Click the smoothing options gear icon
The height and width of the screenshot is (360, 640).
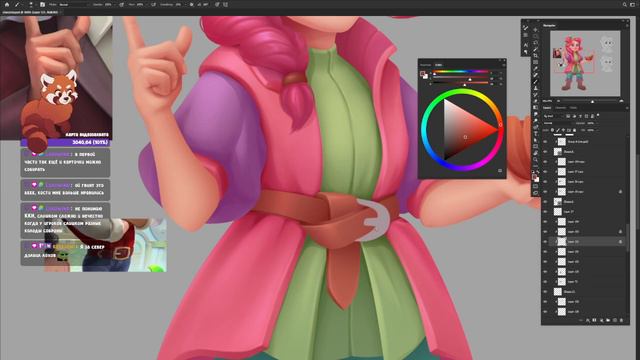(x=191, y=4)
